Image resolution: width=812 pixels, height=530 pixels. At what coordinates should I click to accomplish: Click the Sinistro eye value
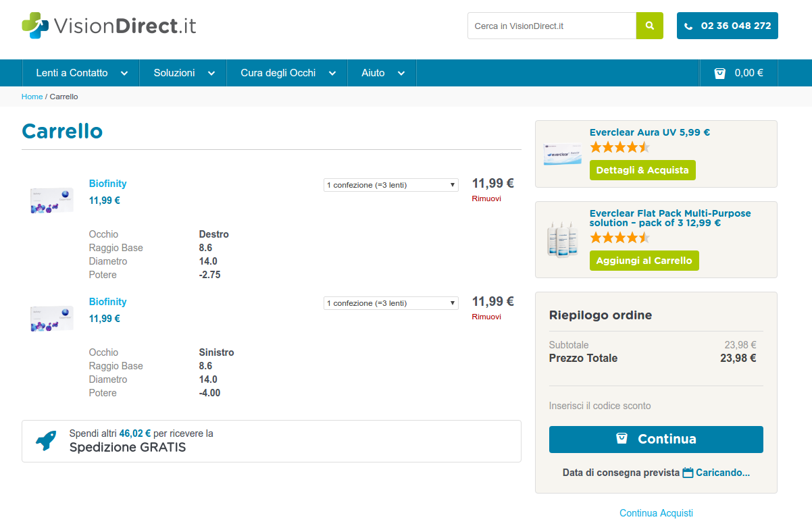click(x=217, y=352)
